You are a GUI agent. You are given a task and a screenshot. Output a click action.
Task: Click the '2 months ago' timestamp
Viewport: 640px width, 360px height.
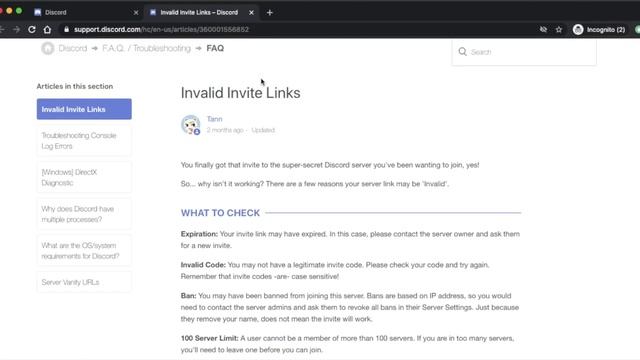point(225,130)
